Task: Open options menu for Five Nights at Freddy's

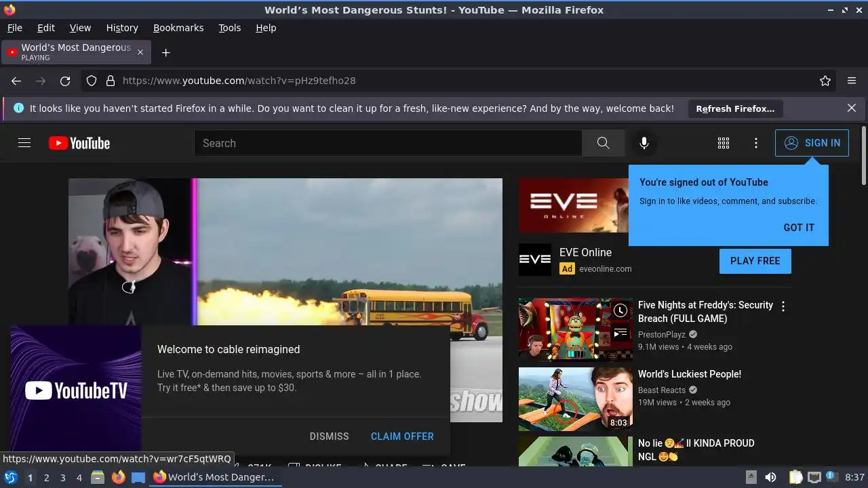Action: pos(783,306)
